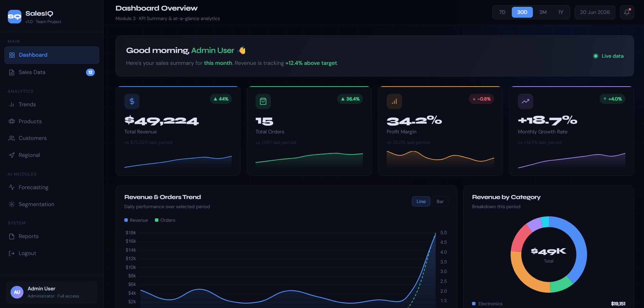
Task: Click the AU avatar circle
Action: pyautogui.click(x=17, y=292)
